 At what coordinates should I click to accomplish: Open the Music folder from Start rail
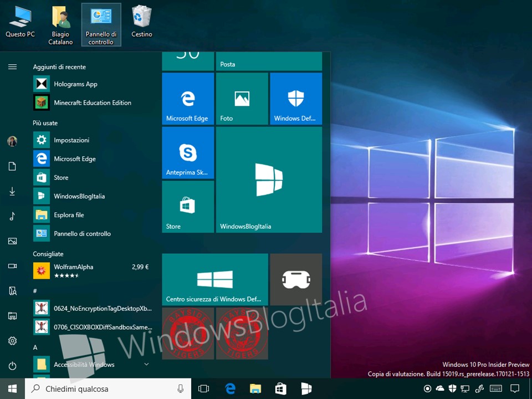click(13, 216)
